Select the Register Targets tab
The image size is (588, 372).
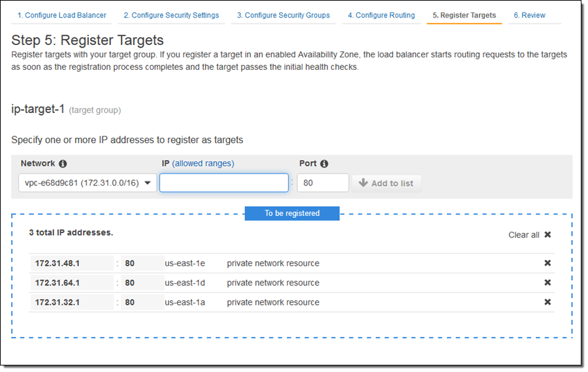coord(464,15)
